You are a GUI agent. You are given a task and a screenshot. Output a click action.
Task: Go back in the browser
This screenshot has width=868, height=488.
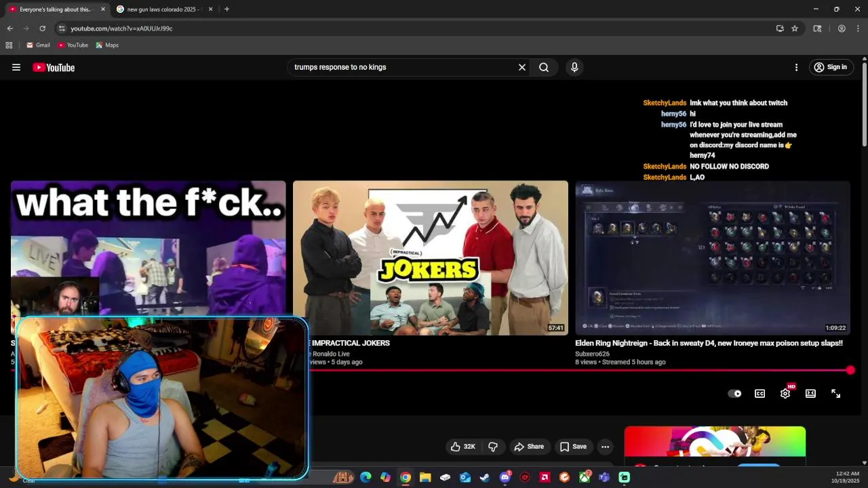coord(9,28)
